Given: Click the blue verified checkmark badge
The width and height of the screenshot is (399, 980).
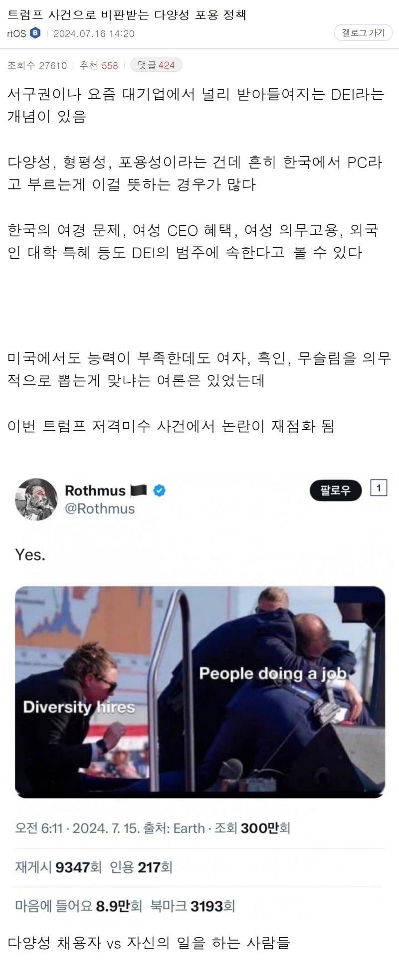Looking at the screenshot, I should tap(159, 490).
